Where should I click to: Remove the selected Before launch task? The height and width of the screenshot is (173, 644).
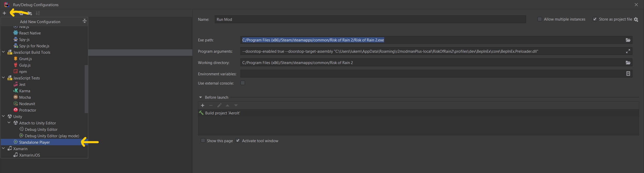coord(211,105)
